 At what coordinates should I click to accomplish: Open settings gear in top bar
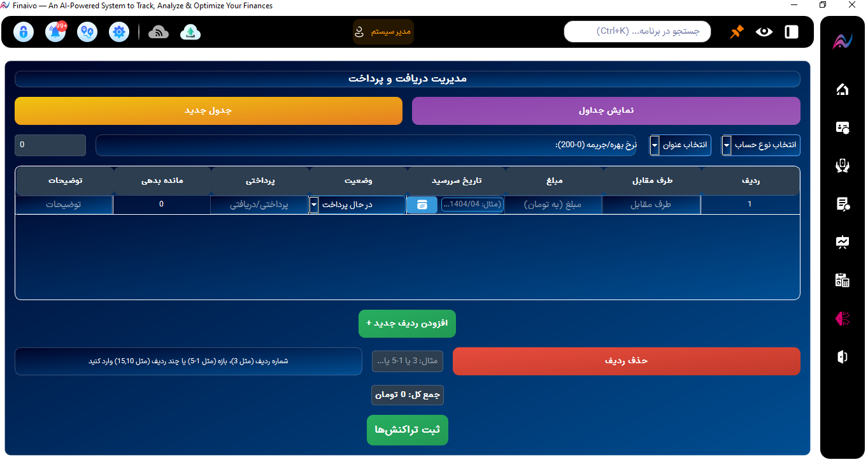119,32
